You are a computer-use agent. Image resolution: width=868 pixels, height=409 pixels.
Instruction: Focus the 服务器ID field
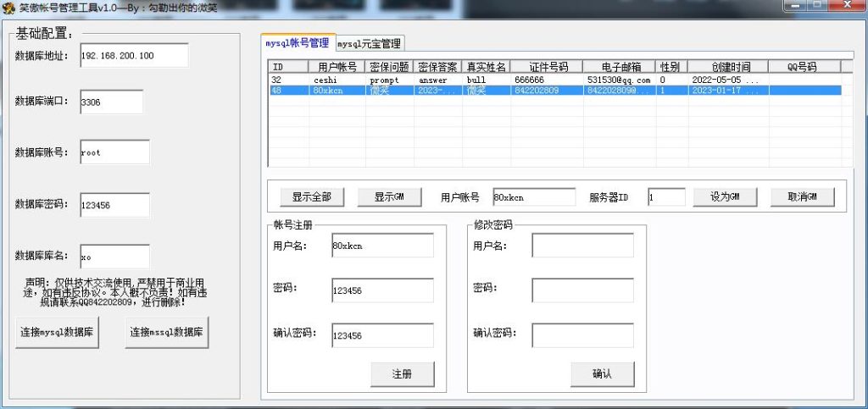666,197
